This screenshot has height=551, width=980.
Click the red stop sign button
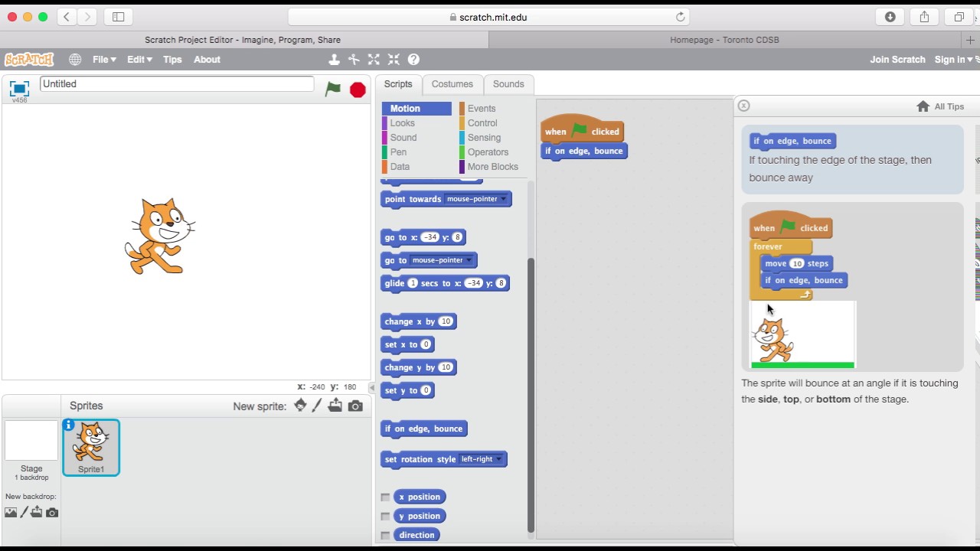pos(358,90)
